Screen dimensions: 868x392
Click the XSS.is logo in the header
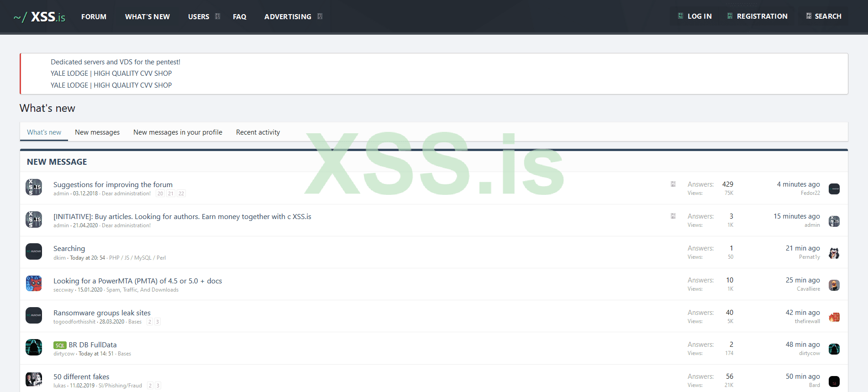coord(39,17)
